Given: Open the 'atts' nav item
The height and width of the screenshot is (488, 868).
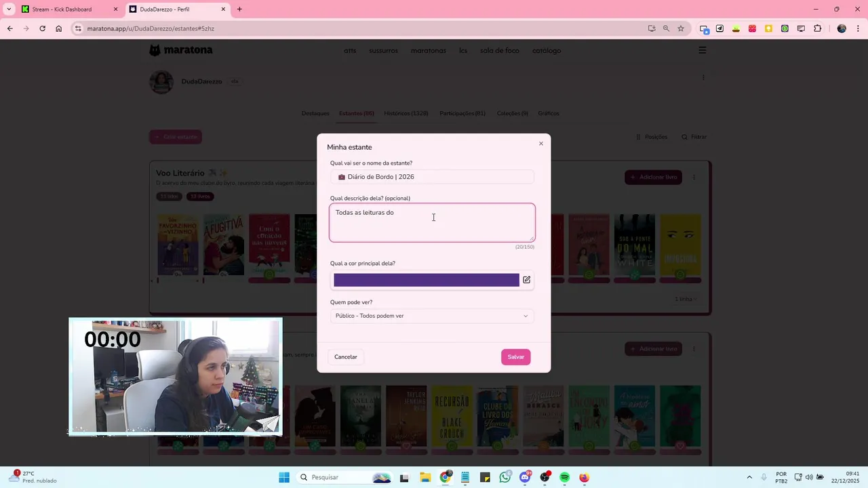Looking at the screenshot, I should (350, 51).
